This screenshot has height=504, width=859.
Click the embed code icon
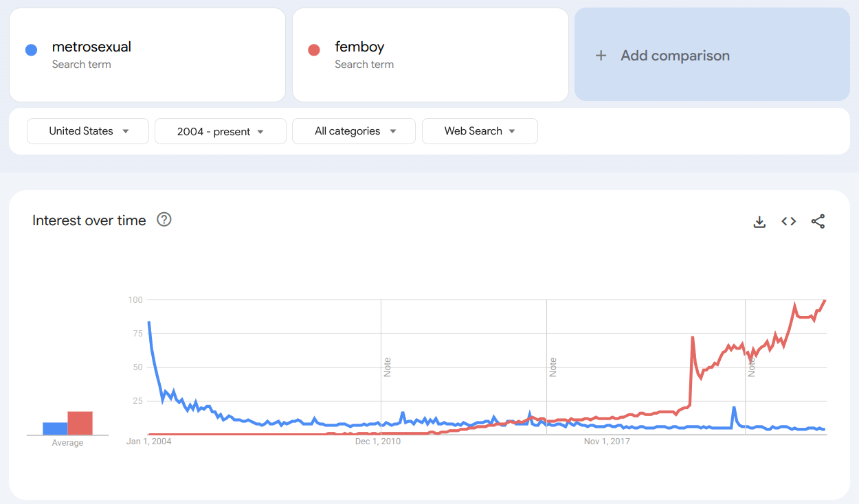point(789,221)
